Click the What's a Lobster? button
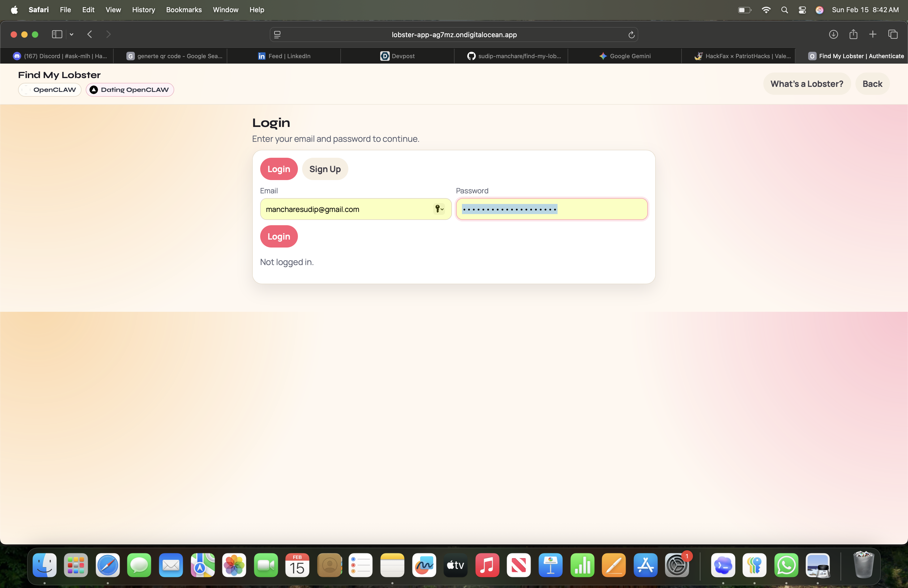The image size is (908, 588). [807, 84]
